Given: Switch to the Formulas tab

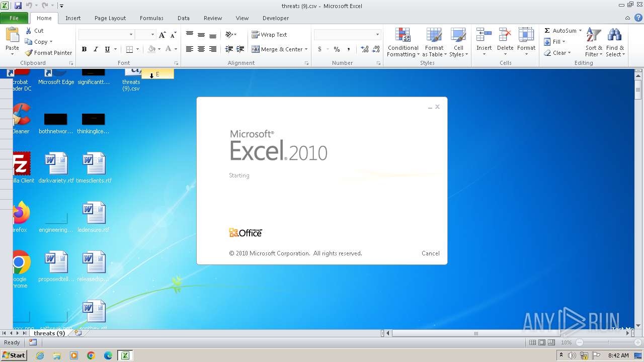Looking at the screenshot, I should (151, 18).
